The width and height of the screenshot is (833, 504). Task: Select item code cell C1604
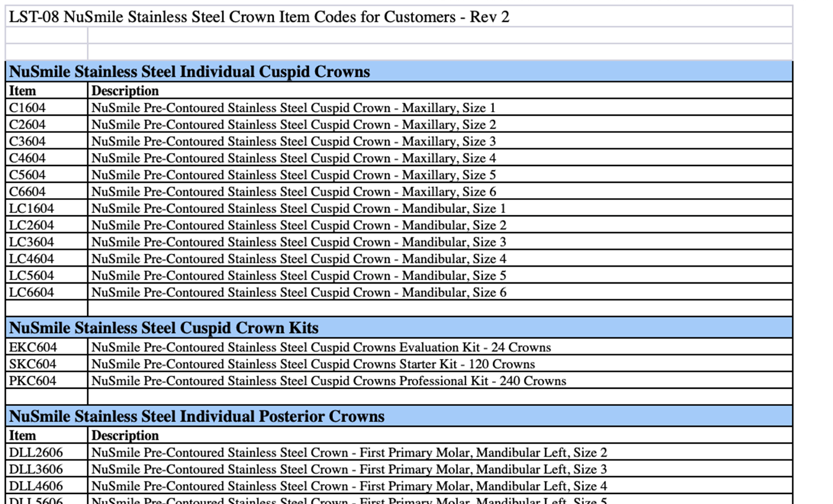coord(46,108)
